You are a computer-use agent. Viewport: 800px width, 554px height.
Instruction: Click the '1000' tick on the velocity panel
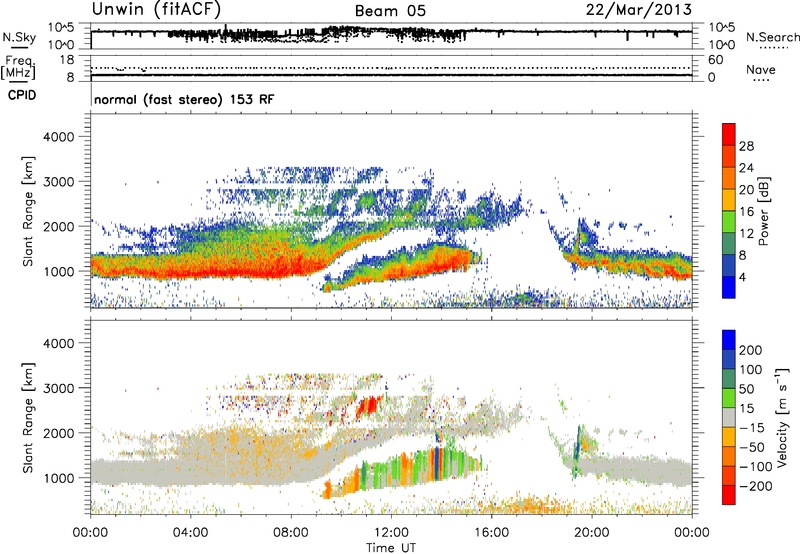coord(59,478)
